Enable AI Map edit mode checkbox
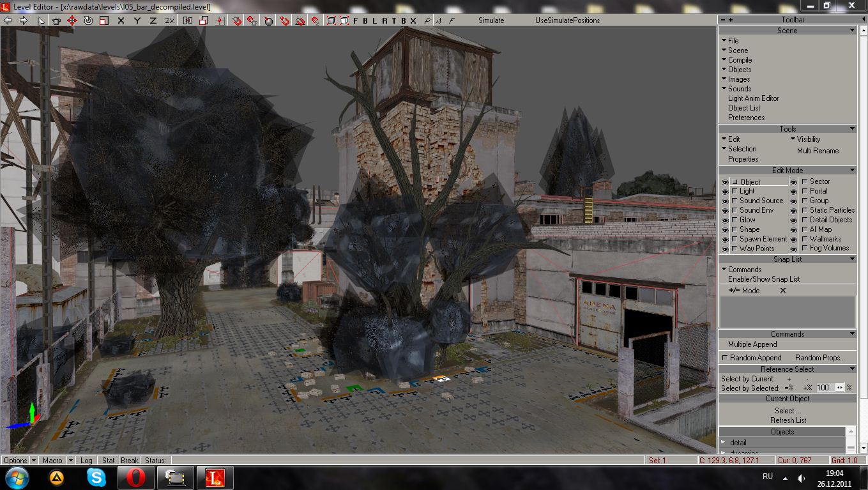The width and height of the screenshot is (868, 490). pos(805,229)
